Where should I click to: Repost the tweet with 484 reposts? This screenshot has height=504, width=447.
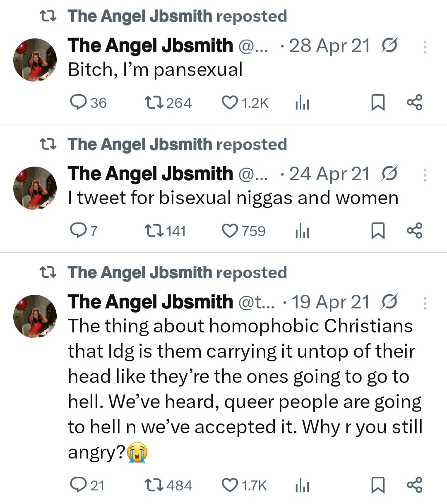[x=154, y=485]
